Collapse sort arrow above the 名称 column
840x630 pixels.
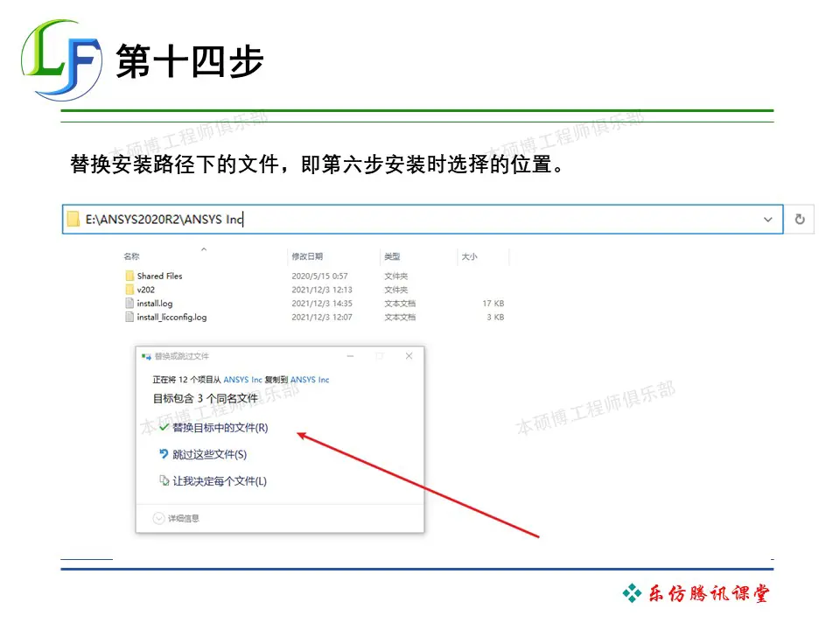(204, 249)
